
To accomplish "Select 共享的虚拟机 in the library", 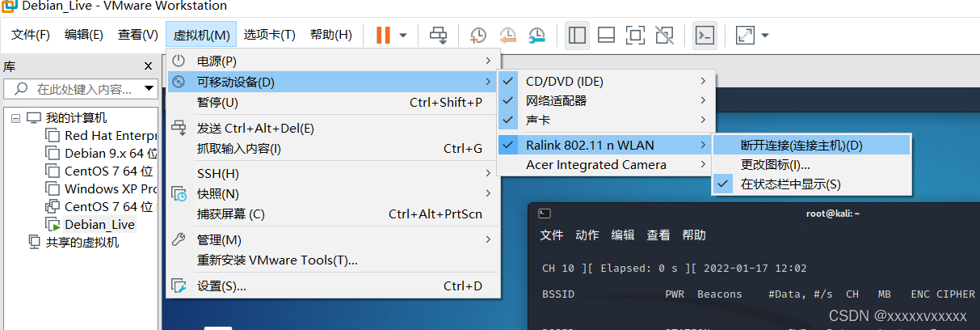I will 82,242.
